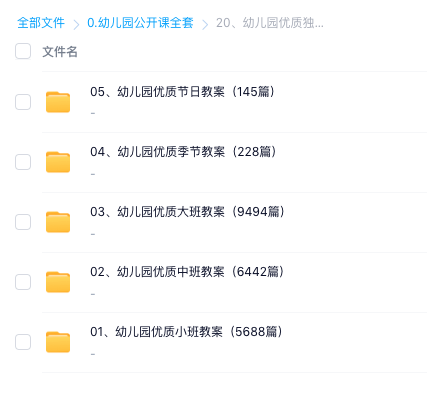Open folder icon for 02 中班教案
The height and width of the screenshot is (406, 427).
(58, 282)
